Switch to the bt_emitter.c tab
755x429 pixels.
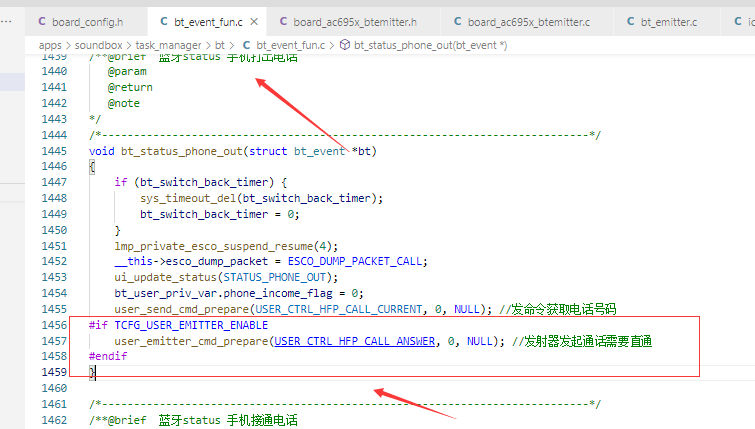point(668,22)
